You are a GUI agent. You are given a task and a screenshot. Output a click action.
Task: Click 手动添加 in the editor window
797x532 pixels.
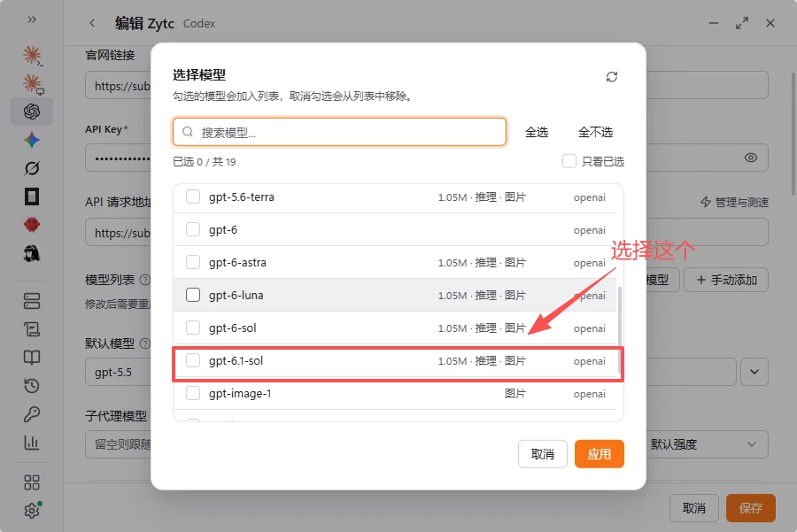tap(726, 280)
